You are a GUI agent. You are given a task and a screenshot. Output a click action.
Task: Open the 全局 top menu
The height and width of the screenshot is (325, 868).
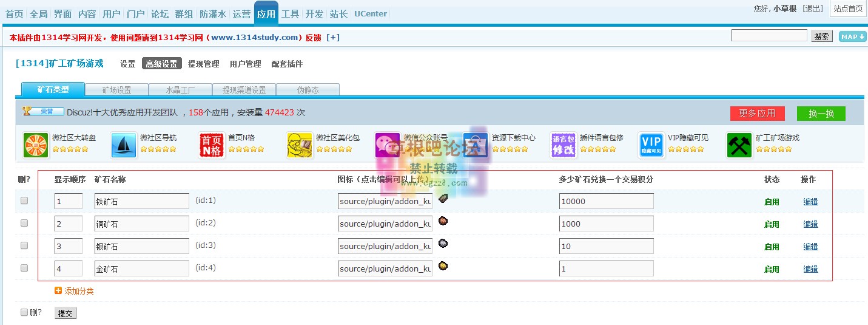pos(38,13)
